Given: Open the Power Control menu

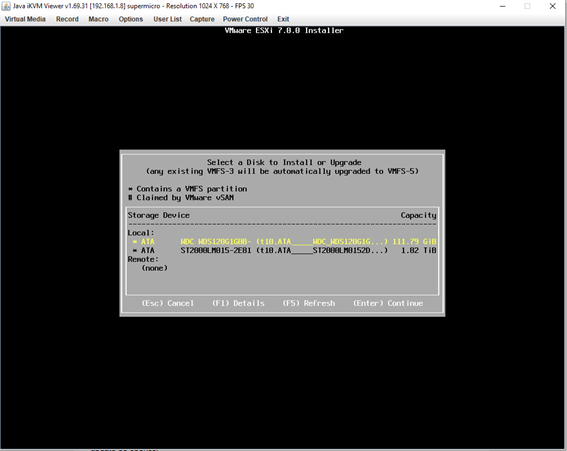Looking at the screenshot, I should pyautogui.click(x=245, y=19).
